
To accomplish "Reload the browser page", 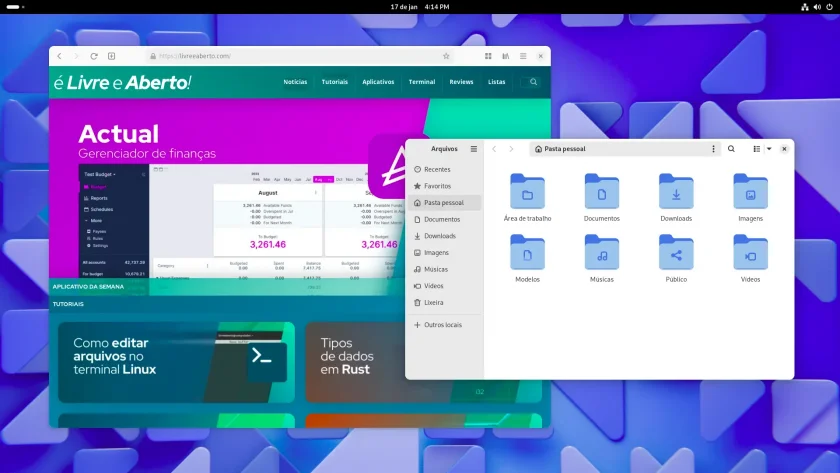I will click(x=94, y=56).
